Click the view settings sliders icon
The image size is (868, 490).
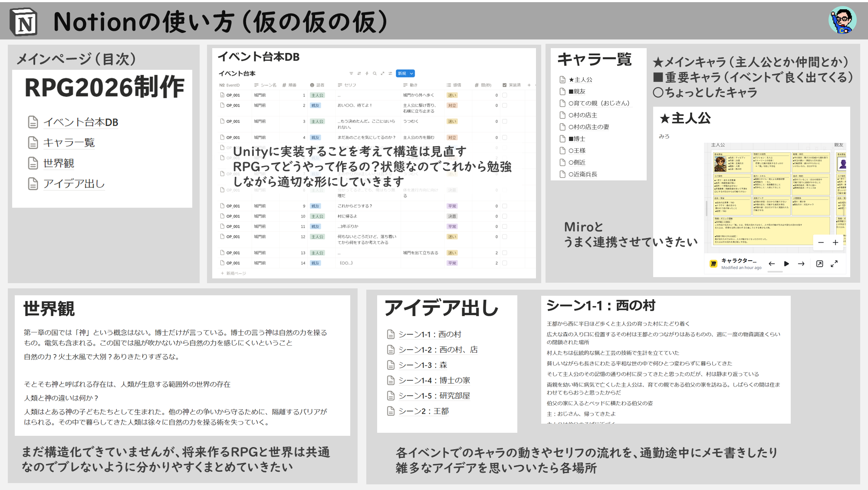[390, 73]
